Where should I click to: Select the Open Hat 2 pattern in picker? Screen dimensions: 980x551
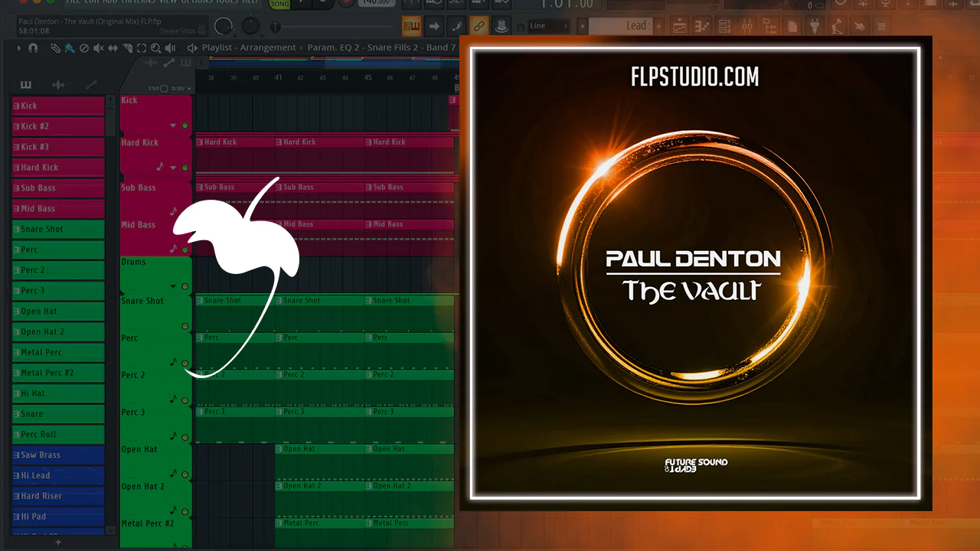(x=58, y=332)
